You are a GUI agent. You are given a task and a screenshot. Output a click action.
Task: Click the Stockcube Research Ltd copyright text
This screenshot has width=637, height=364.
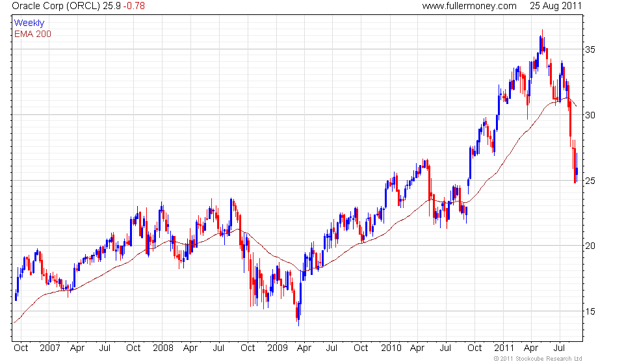coord(538,359)
